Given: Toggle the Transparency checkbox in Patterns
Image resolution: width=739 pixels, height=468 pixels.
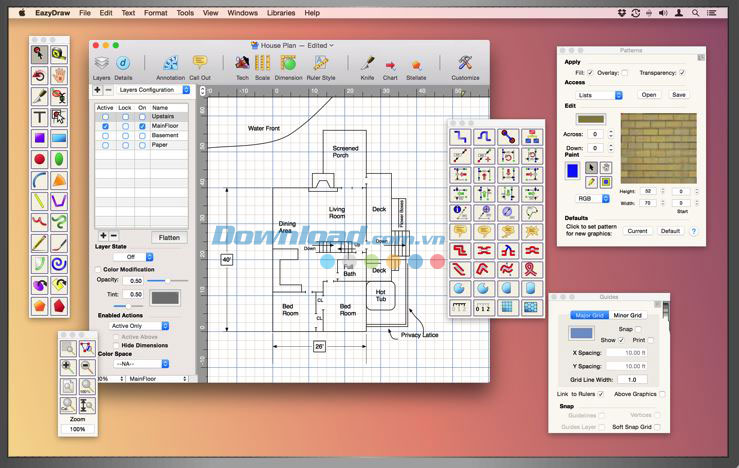Looking at the screenshot, I should click(682, 72).
